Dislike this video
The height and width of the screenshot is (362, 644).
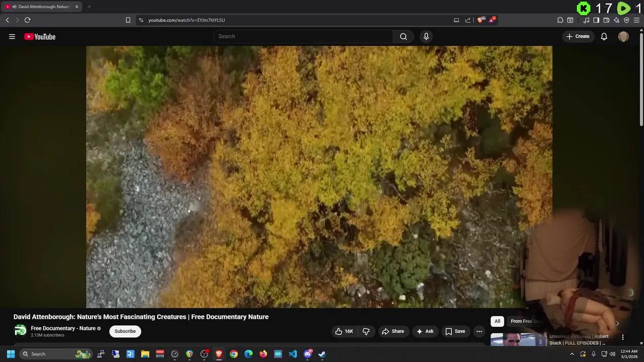click(366, 331)
